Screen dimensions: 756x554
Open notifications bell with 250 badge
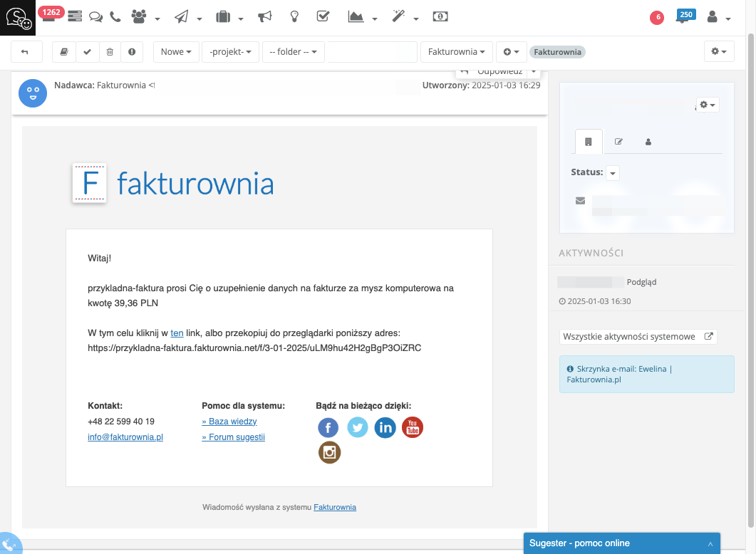[685, 16]
